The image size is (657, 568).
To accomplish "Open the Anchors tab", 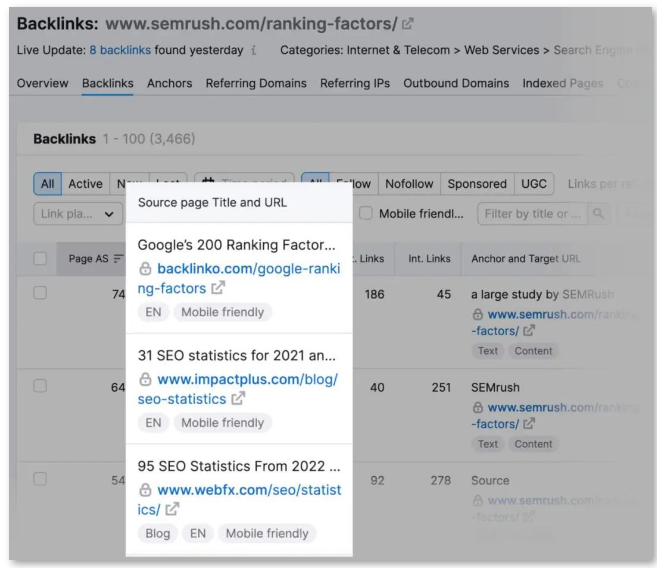I will 170,83.
